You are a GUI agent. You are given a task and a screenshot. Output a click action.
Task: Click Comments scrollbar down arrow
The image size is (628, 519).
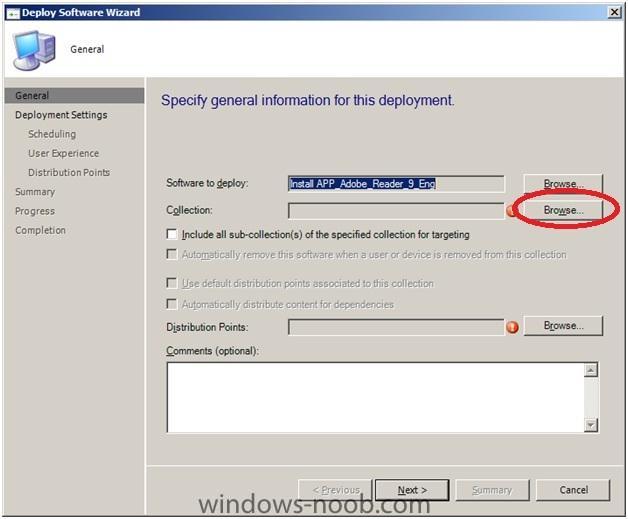pyautogui.click(x=591, y=424)
